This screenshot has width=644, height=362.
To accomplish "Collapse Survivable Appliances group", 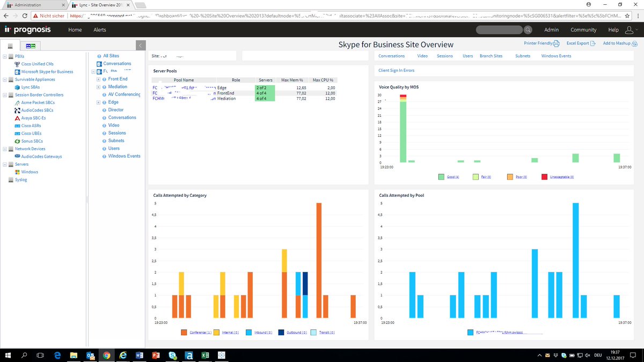I will pos(5,79).
